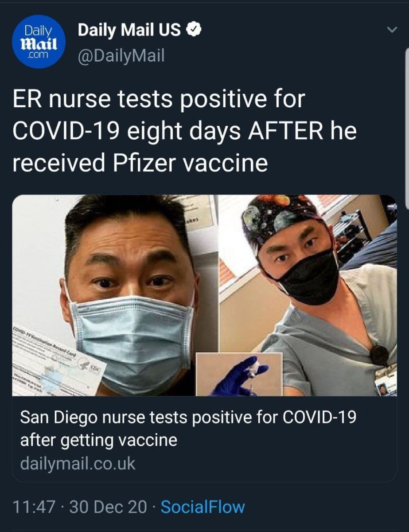Image resolution: width=409 pixels, height=532 pixels.
Task: Open the Daily Mail profile avatar
Action: [x=39, y=41]
